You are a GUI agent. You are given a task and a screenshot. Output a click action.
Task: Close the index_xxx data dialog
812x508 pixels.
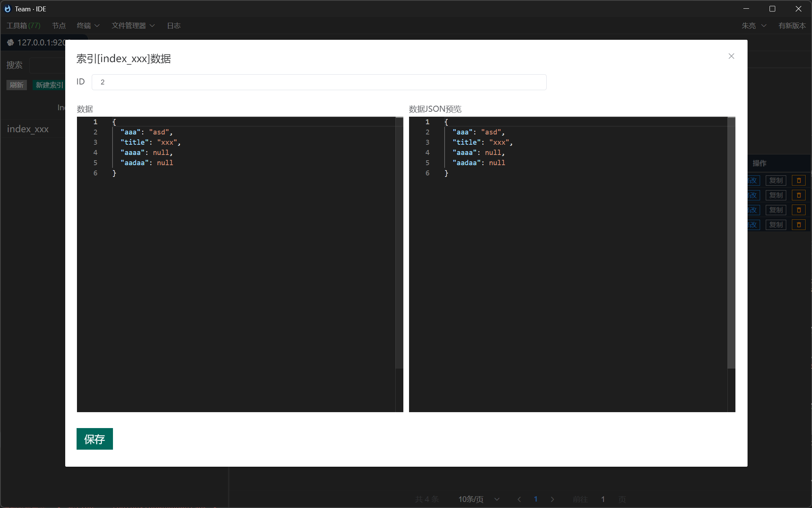click(731, 56)
